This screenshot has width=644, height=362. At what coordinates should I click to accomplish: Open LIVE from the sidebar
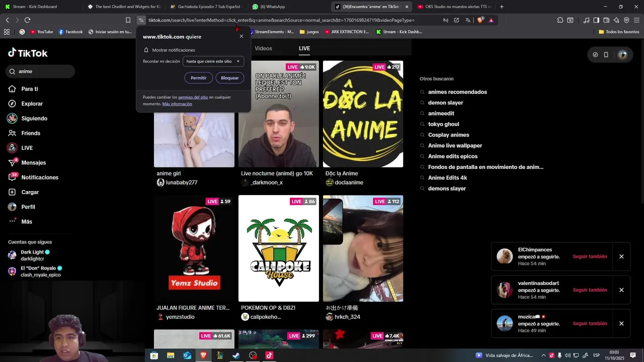pos(20,148)
